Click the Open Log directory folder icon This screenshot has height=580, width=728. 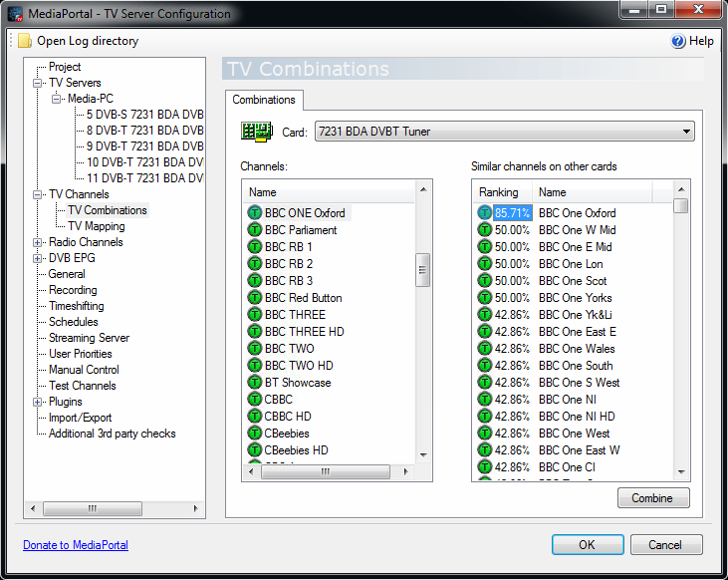point(24,41)
